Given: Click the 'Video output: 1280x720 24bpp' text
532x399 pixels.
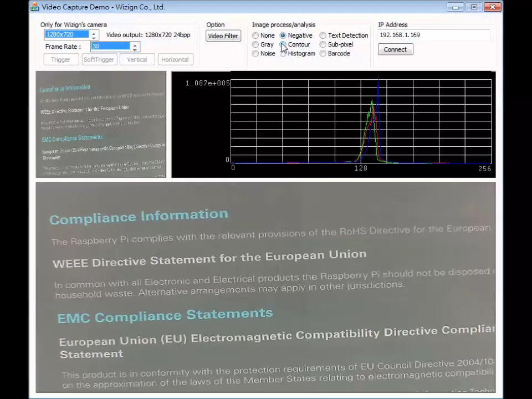Looking at the screenshot, I should click(x=149, y=35).
